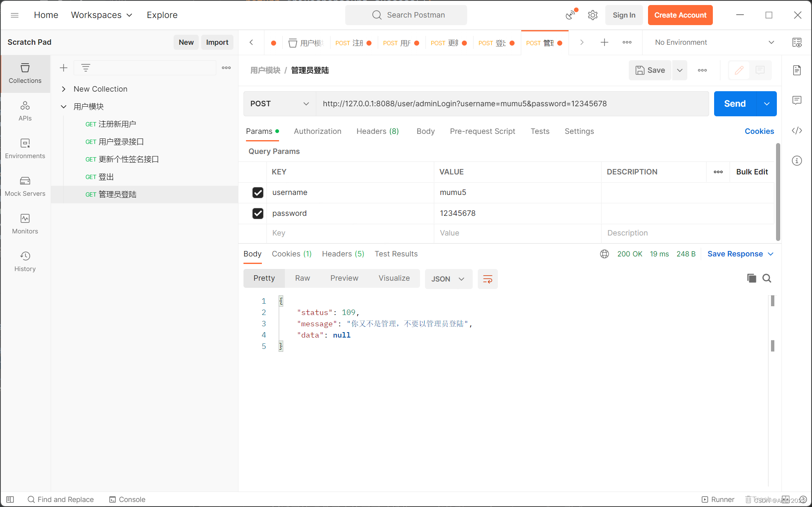Uncheck the password param checkbox
This screenshot has height=507, width=812.
[x=258, y=213]
